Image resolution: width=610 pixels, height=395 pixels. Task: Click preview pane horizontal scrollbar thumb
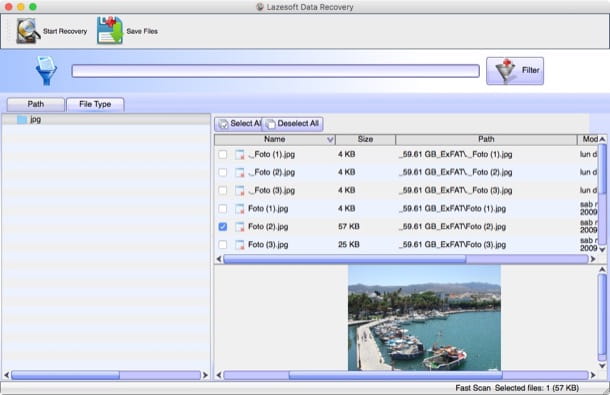396,375
